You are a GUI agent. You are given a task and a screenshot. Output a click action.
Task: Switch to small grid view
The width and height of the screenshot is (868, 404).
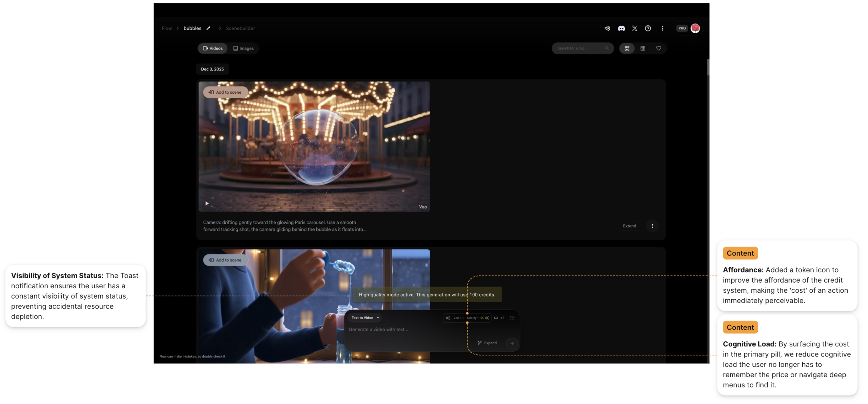point(643,49)
